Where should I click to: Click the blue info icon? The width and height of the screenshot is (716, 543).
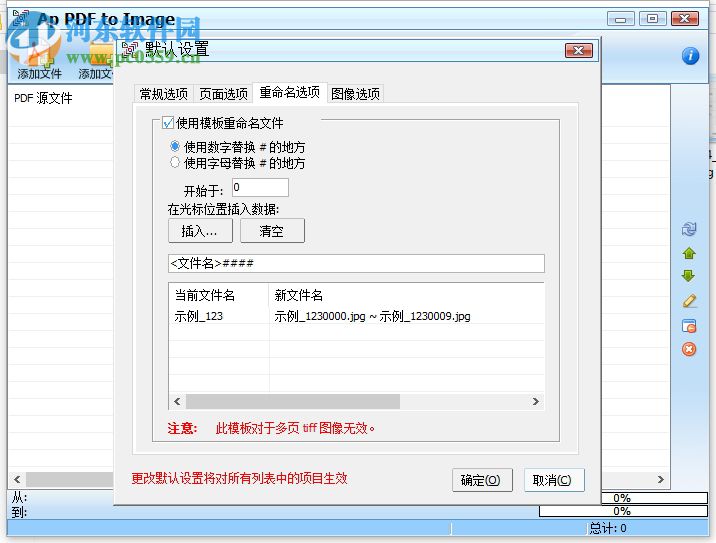(690, 56)
